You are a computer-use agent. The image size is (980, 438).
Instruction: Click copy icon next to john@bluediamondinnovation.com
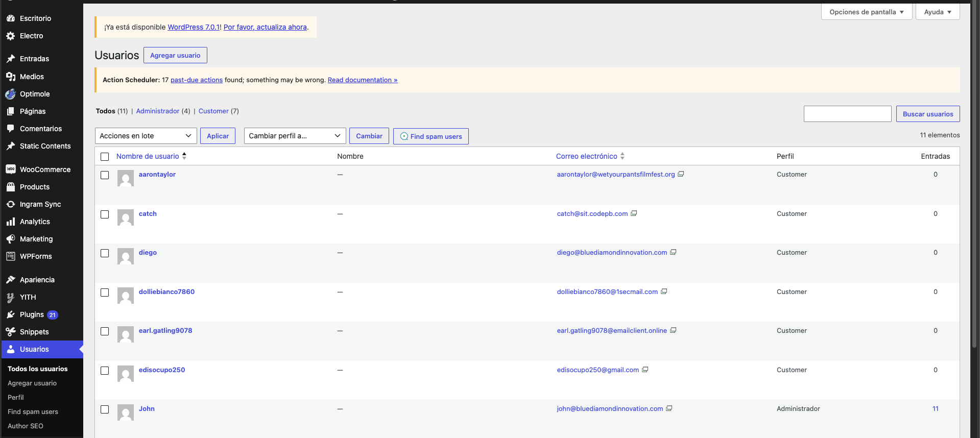(669, 408)
